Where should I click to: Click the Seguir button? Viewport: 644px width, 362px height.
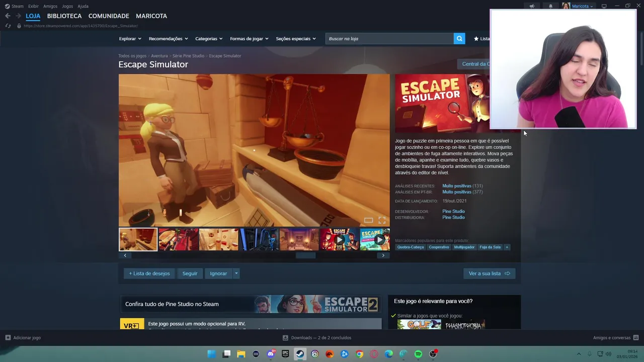click(190, 274)
